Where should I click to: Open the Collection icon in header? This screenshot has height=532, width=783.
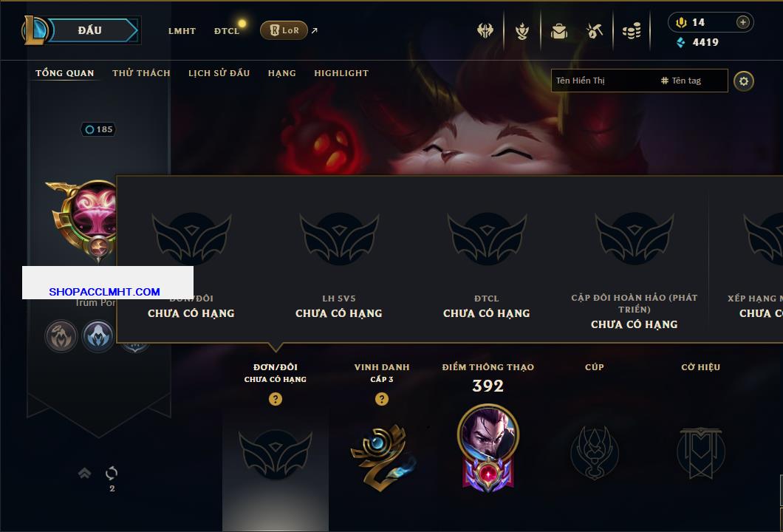[x=522, y=31]
